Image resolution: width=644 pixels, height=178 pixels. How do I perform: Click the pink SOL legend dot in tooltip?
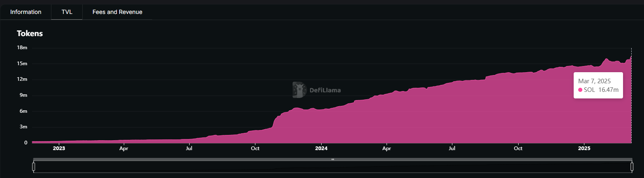[x=580, y=90]
